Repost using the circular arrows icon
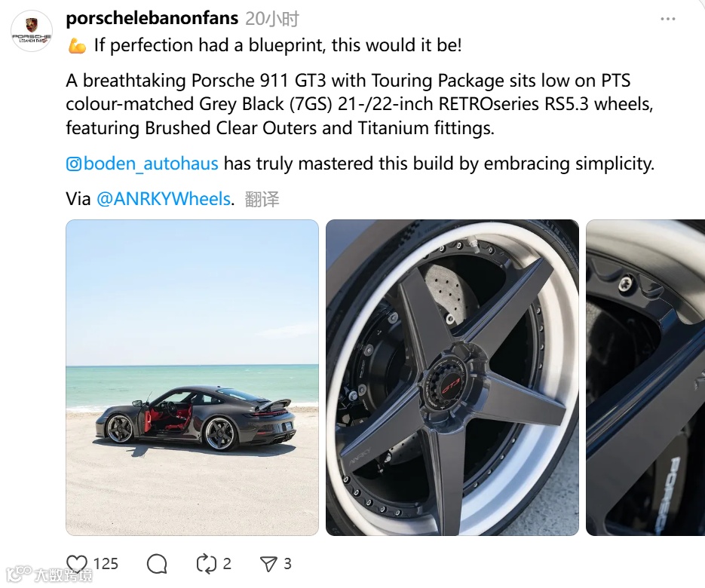The width and height of the screenshot is (705, 588). tap(207, 563)
